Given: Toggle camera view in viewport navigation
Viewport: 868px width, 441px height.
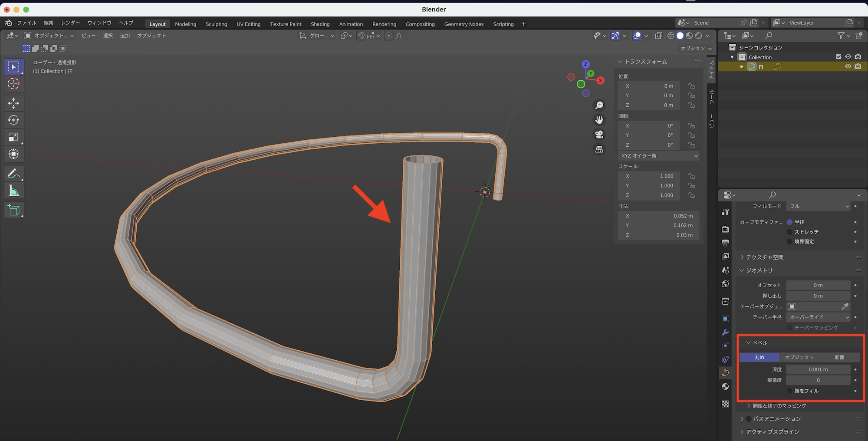Looking at the screenshot, I should coord(599,135).
